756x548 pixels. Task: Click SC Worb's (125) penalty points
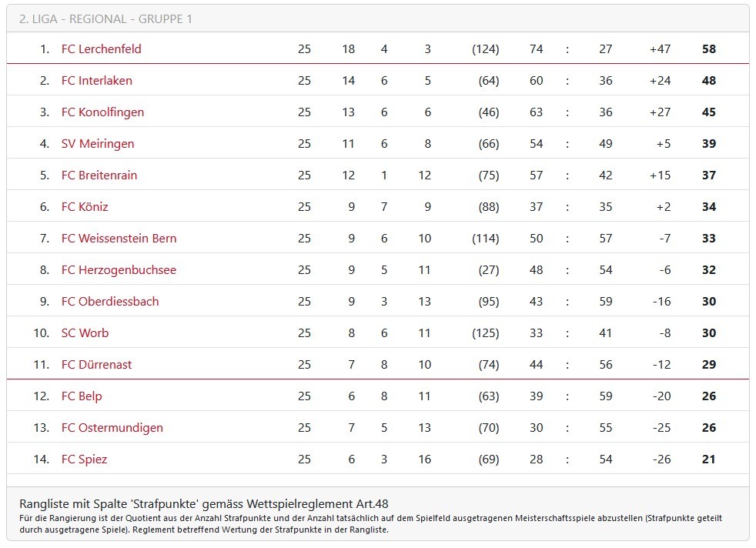[485, 332]
